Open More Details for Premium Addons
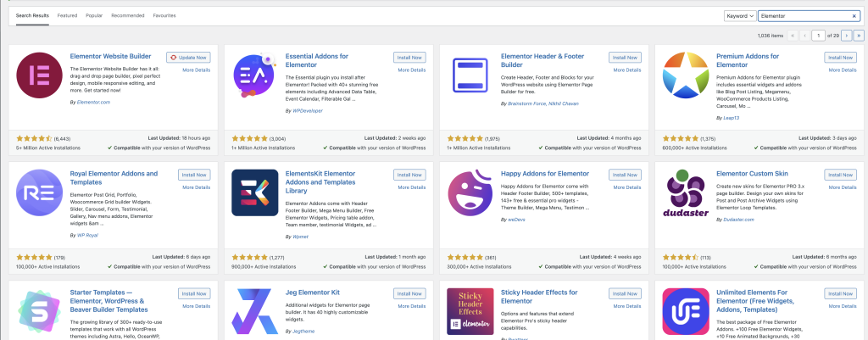This screenshot has width=868, height=340. 839,70
